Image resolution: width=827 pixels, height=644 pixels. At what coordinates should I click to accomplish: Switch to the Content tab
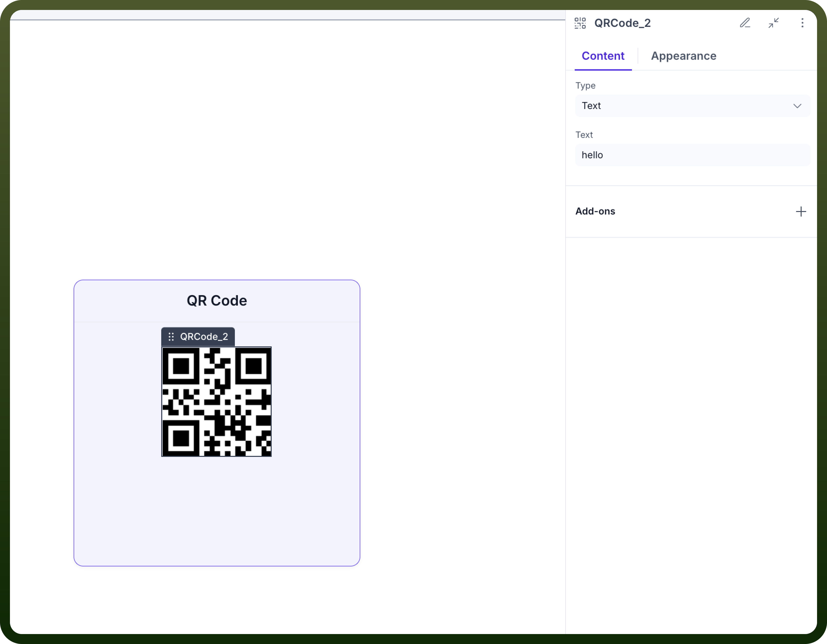(603, 56)
